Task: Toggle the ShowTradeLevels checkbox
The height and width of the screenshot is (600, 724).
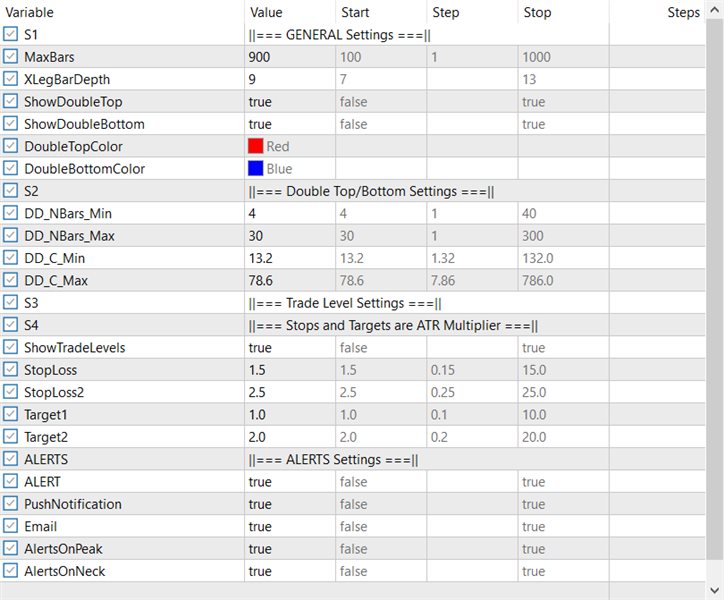Action: 10,347
